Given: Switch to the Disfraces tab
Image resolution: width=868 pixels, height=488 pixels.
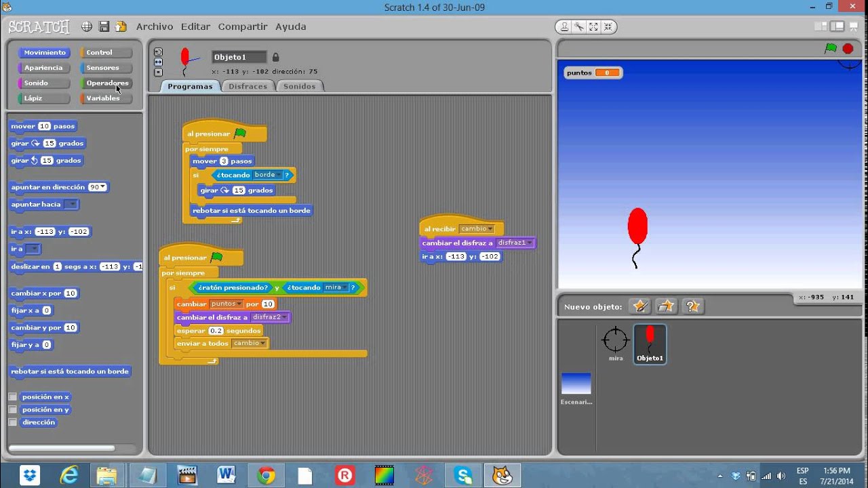Looking at the screenshot, I should [x=248, y=86].
